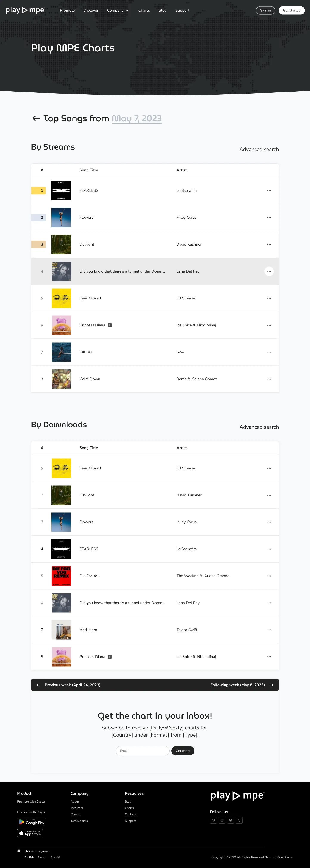
Task: Open ellipsis menu on the Kill Bill row
Action: (269, 352)
